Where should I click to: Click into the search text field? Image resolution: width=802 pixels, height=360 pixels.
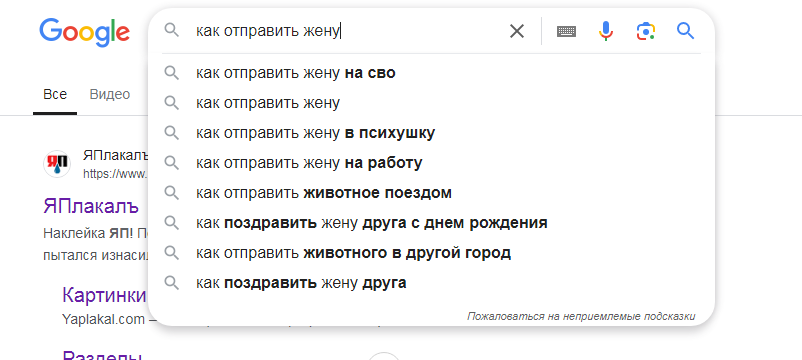point(348,32)
